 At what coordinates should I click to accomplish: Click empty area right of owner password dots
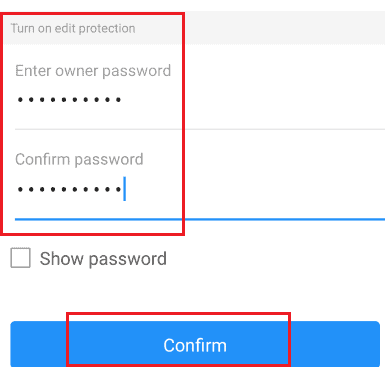[x=253, y=99]
